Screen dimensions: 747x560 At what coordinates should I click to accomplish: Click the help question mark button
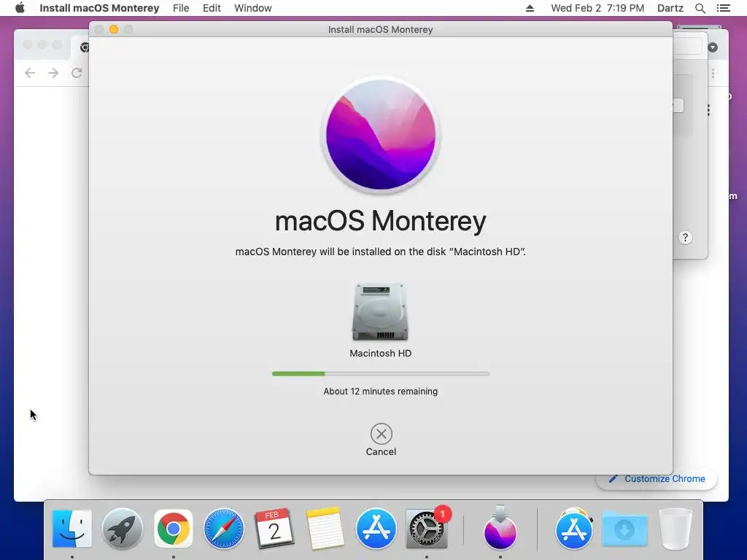(x=685, y=238)
